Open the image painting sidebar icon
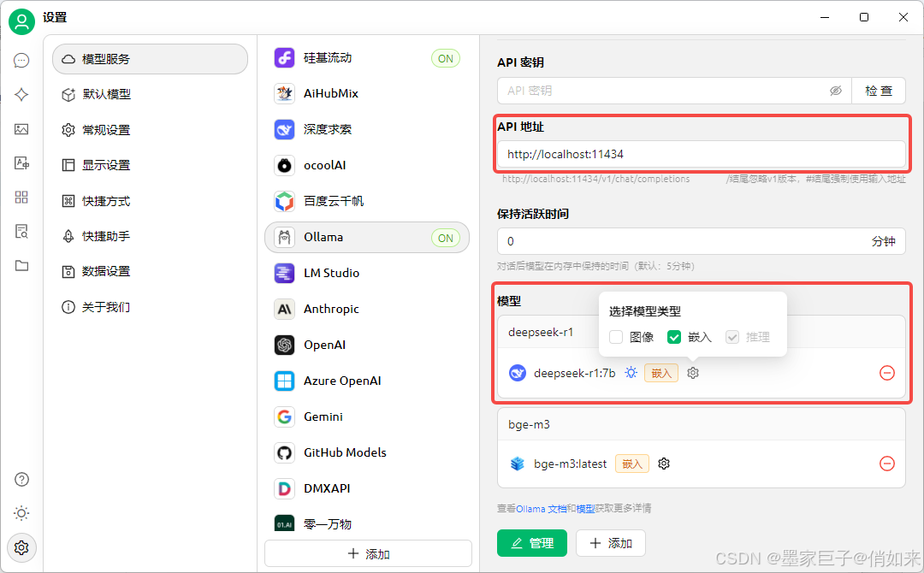 [21, 129]
